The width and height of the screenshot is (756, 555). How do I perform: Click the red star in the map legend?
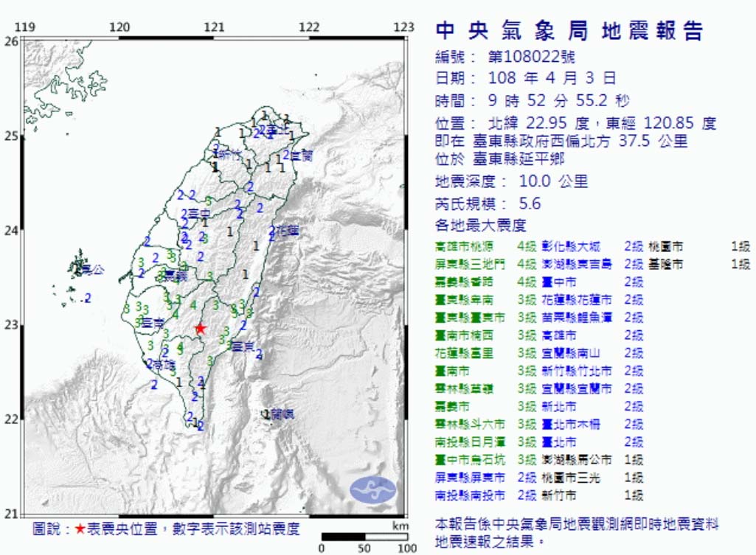[80, 529]
